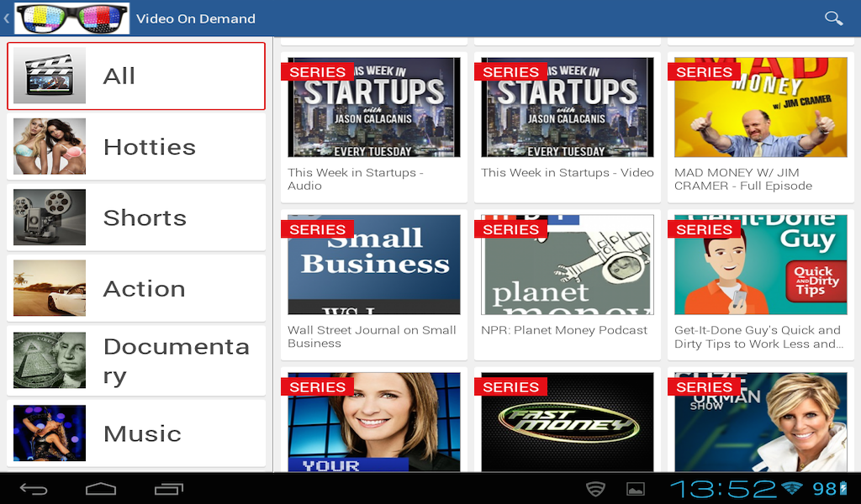The width and height of the screenshot is (861, 504).
Task: Open the Small Business series thumbnail
Action: [x=374, y=265]
